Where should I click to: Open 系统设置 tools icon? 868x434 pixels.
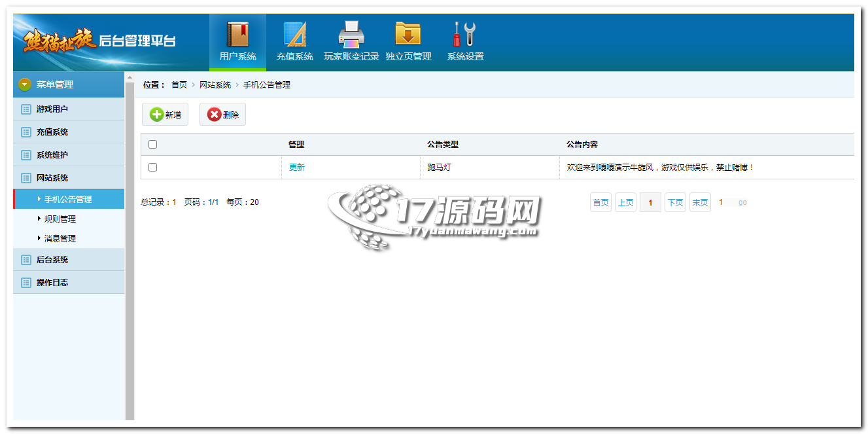(x=465, y=34)
